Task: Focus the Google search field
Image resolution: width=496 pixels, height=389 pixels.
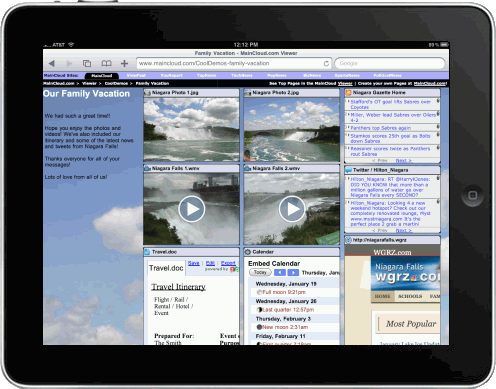Action: (x=390, y=63)
